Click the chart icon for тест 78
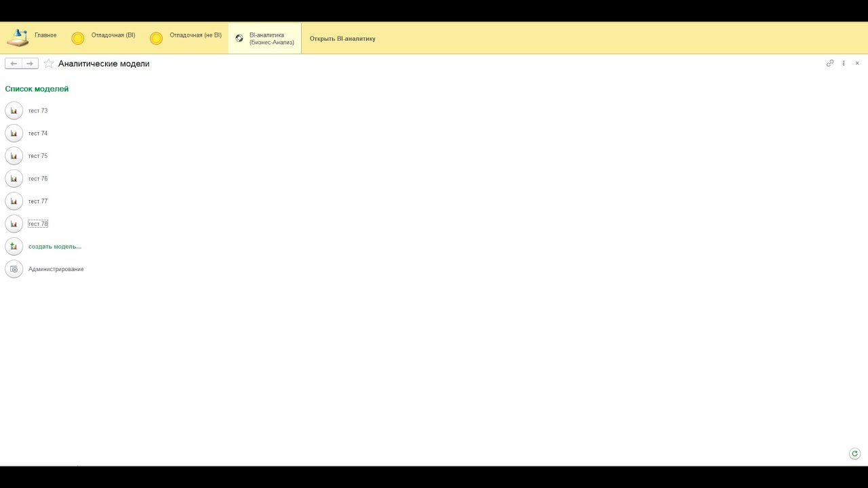 pyautogui.click(x=14, y=224)
